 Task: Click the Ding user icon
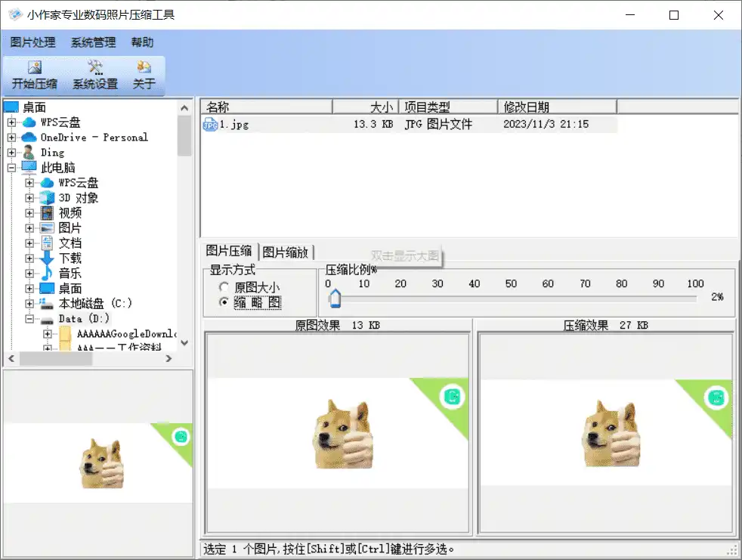[29, 153]
